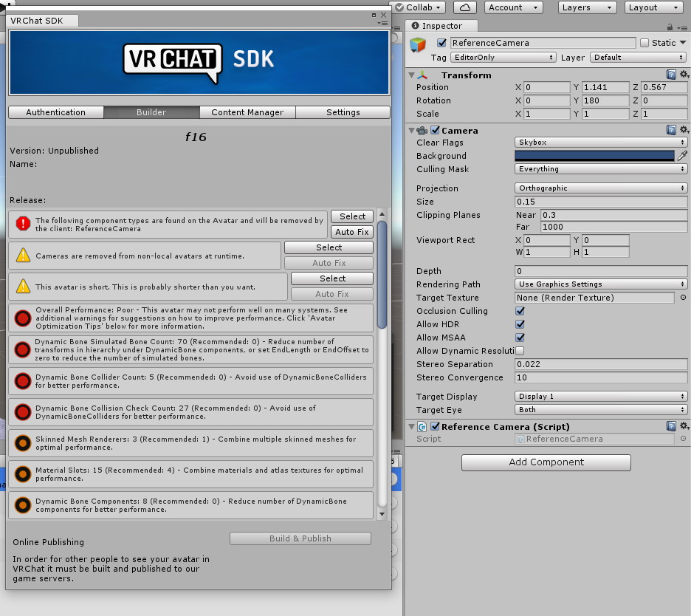Click orange icon beside Material Slots
The height and width of the screenshot is (616, 691).
coord(23,474)
